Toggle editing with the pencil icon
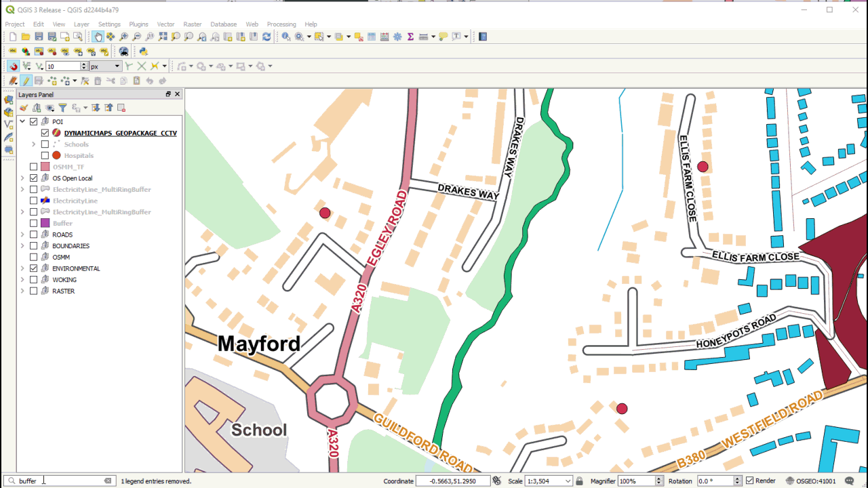868x488 pixels. pos(26,81)
